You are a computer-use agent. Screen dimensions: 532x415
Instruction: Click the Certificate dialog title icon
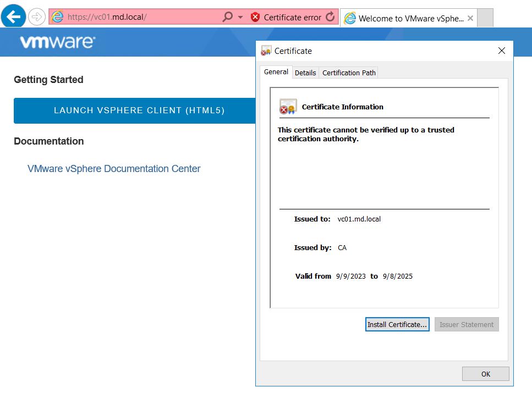[266, 51]
